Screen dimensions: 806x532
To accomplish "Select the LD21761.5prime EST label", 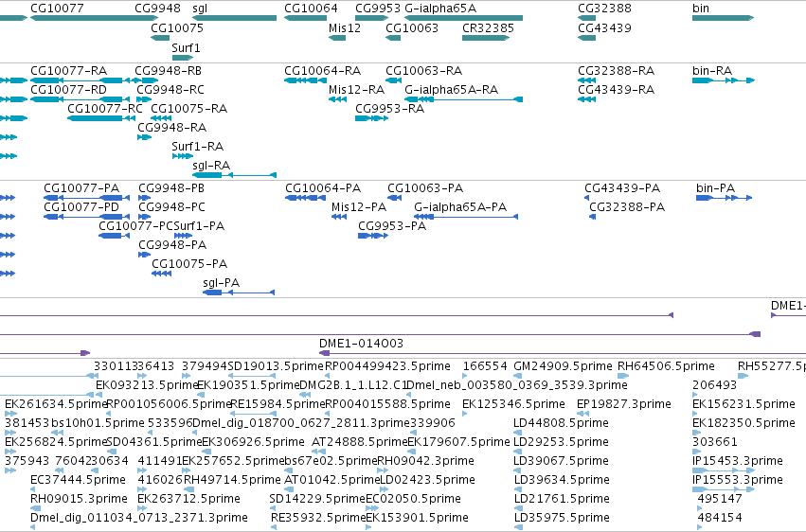I will pos(562,499).
